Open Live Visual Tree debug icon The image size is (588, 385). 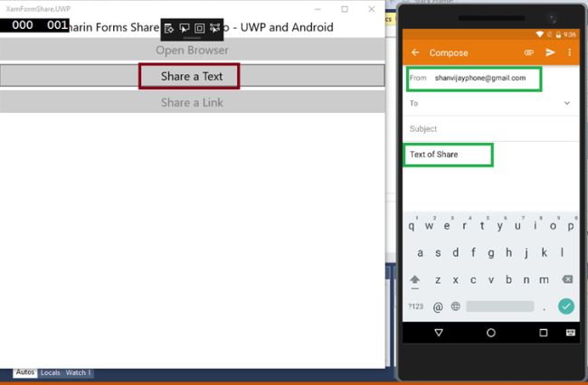pyautogui.click(x=169, y=28)
